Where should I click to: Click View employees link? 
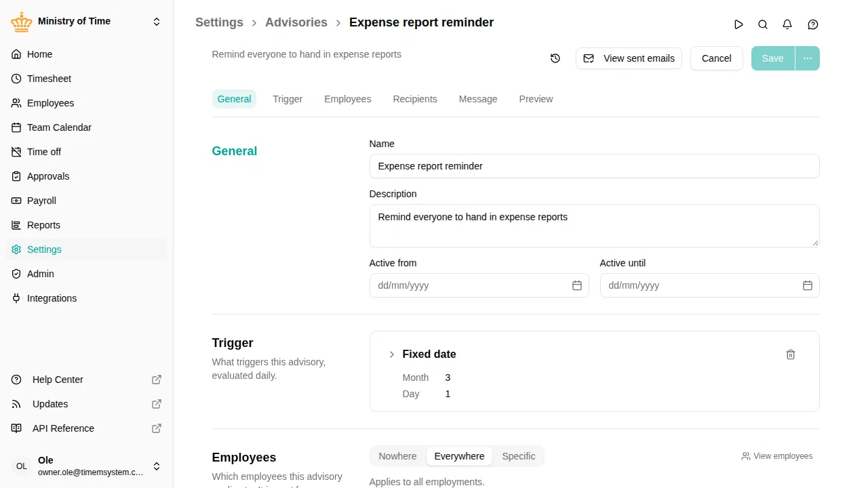[777, 456]
